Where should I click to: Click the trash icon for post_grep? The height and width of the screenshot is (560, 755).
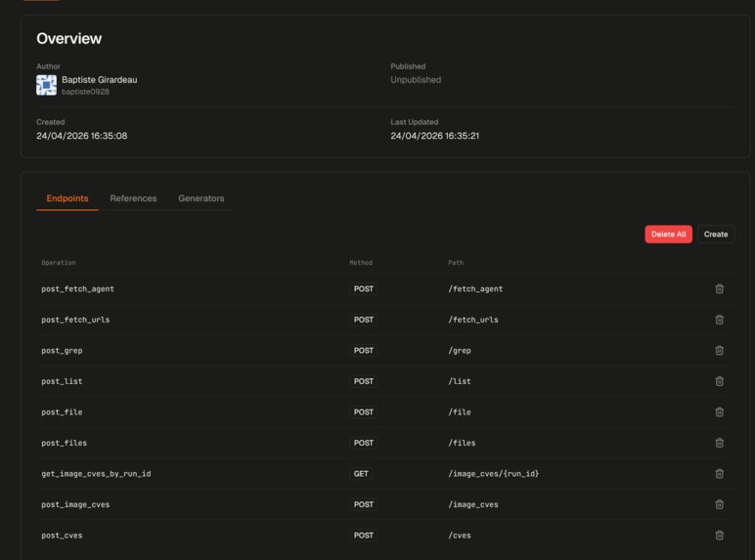tap(719, 350)
